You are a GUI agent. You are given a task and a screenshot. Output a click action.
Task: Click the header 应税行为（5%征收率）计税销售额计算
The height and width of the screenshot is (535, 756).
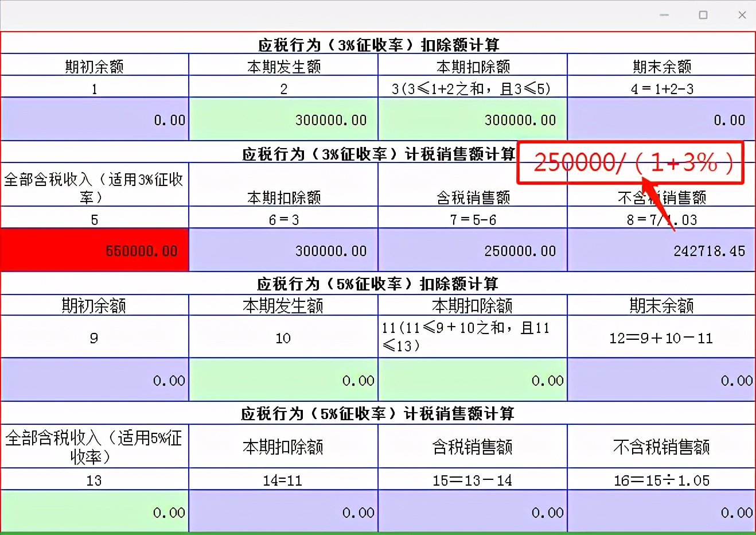[378, 413]
